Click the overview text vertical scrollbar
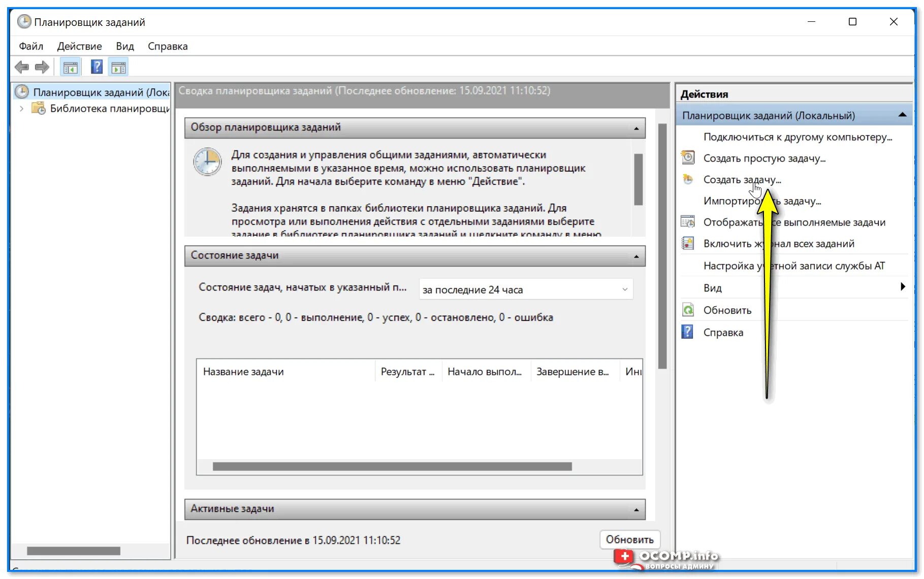 click(x=639, y=179)
